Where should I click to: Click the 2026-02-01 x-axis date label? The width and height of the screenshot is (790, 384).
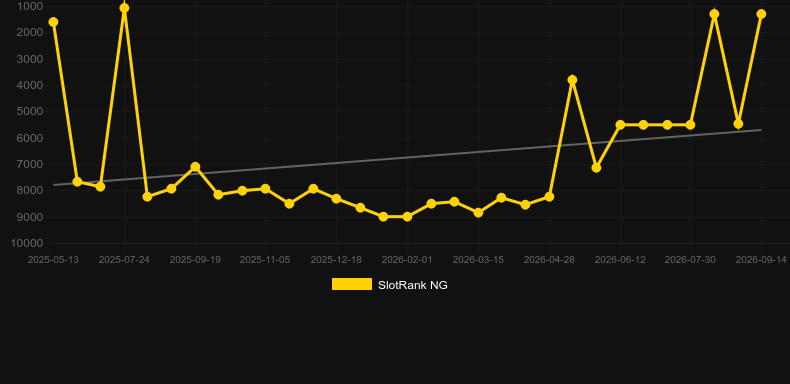click(407, 260)
